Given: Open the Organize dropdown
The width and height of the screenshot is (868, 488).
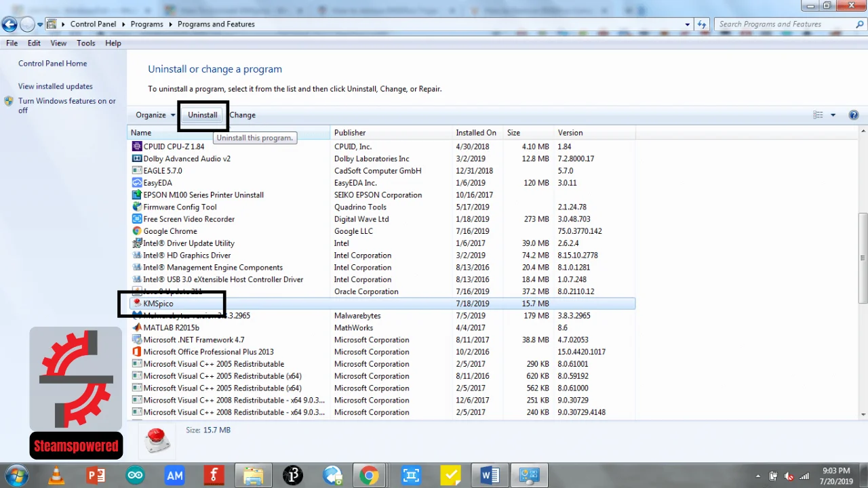Looking at the screenshot, I should point(155,115).
